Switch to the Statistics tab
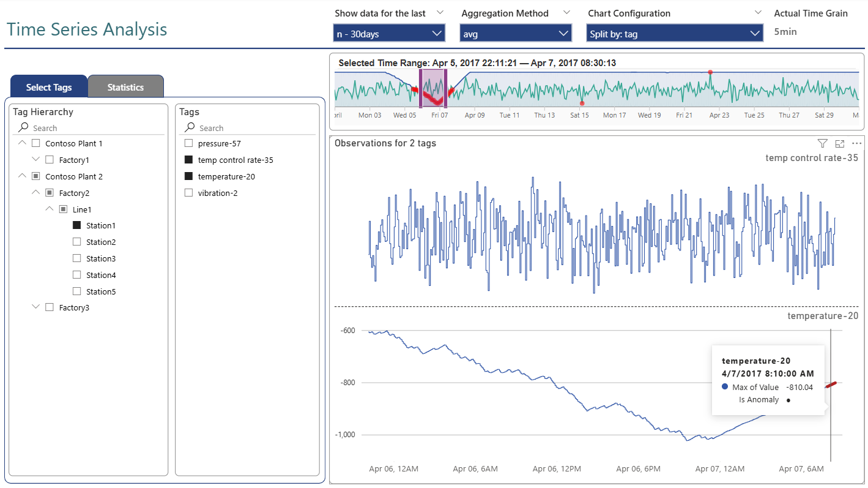868x488 pixels. pyautogui.click(x=125, y=86)
